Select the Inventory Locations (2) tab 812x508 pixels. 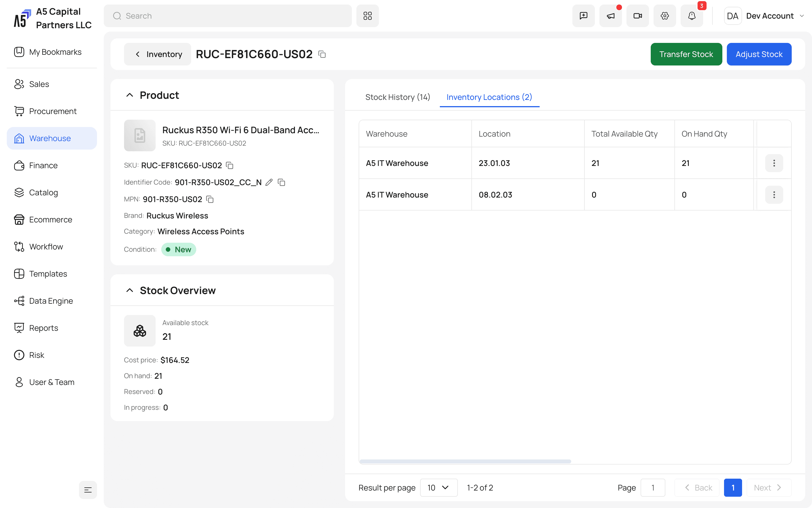[489, 97]
